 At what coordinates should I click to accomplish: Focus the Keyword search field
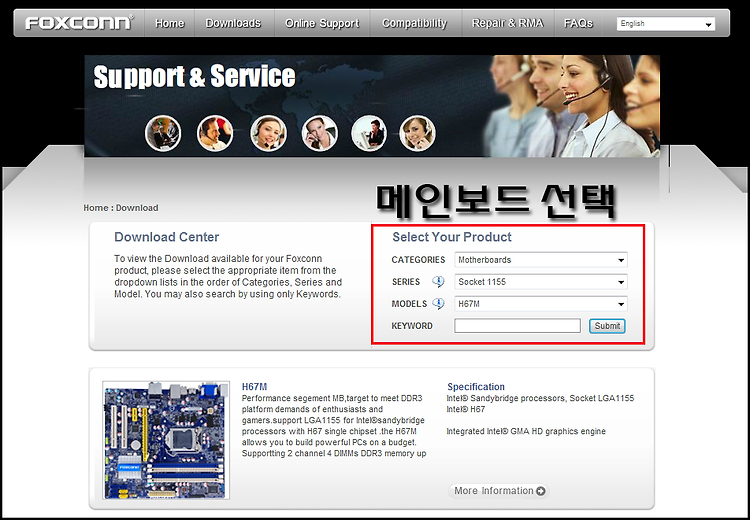pos(517,326)
